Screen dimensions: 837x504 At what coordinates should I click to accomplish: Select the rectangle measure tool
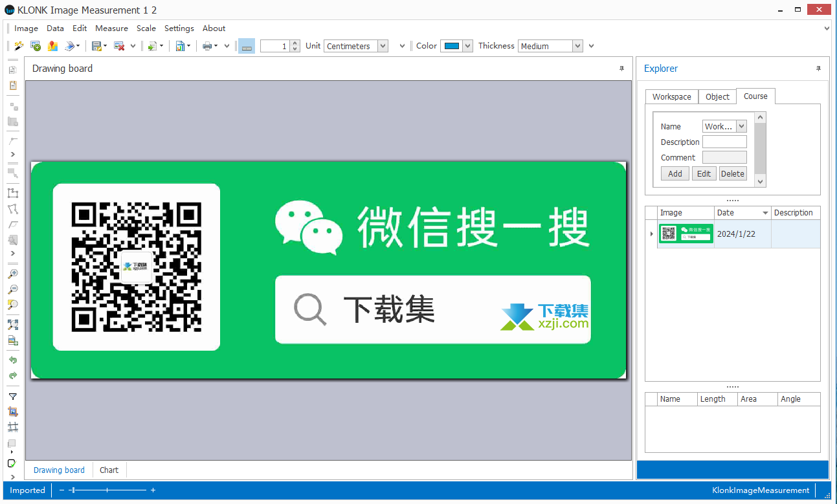point(12,193)
